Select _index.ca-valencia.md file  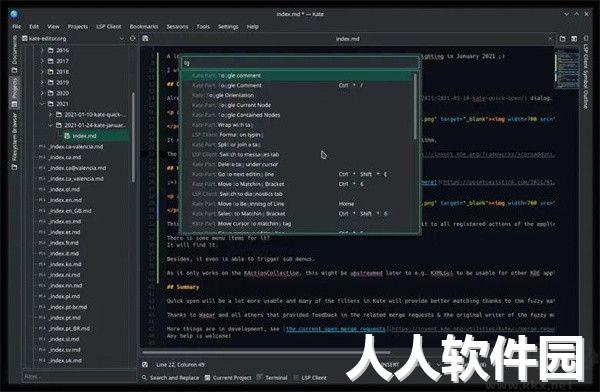(x=76, y=147)
